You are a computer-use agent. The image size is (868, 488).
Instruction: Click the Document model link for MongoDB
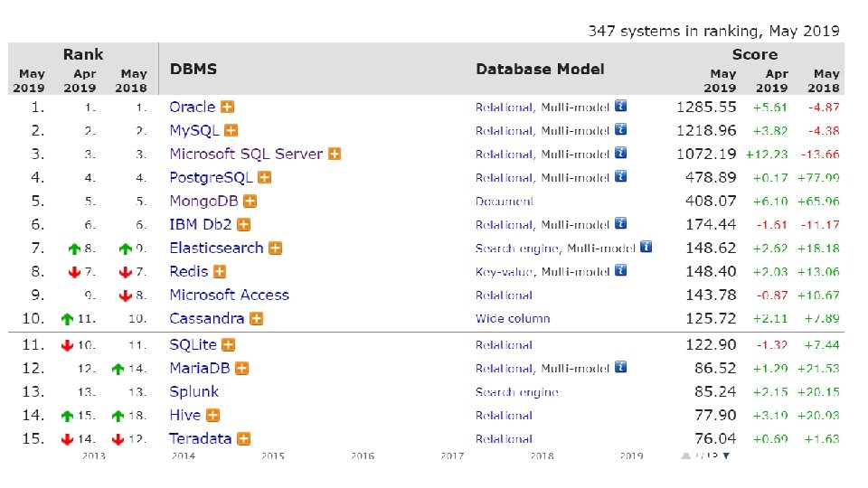504,202
